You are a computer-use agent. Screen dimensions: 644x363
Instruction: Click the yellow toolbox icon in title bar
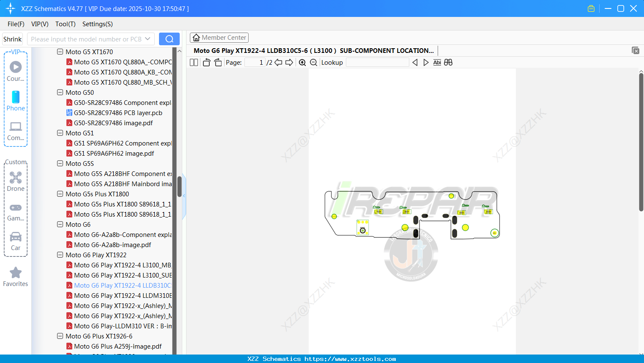pyautogui.click(x=591, y=8)
